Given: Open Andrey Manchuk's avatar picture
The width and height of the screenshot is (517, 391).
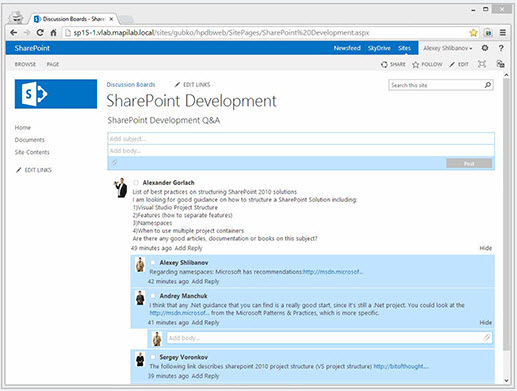Looking at the screenshot, I should 140,298.
